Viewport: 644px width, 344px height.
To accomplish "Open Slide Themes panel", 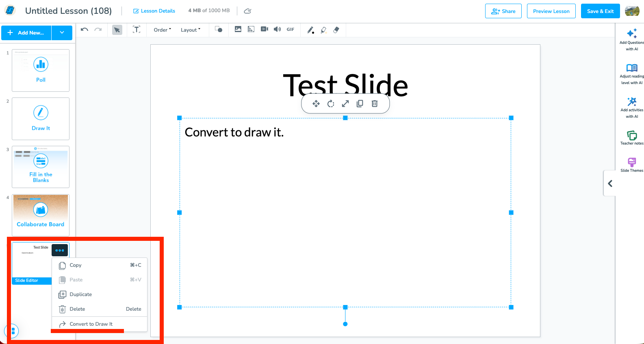I will click(632, 165).
